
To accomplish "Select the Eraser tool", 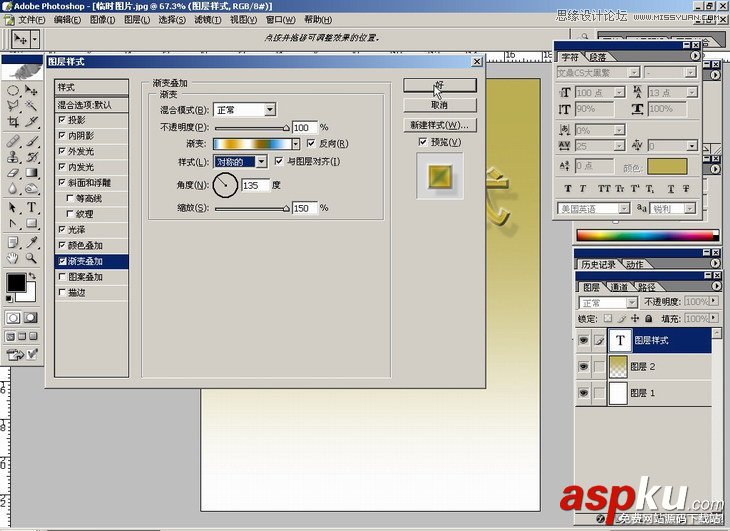I will [13, 173].
